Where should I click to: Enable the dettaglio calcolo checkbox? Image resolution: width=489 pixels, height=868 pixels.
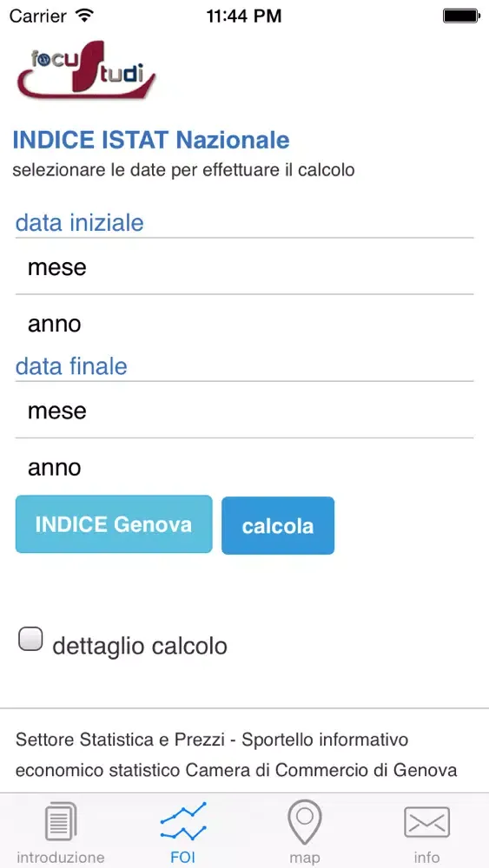(30, 639)
